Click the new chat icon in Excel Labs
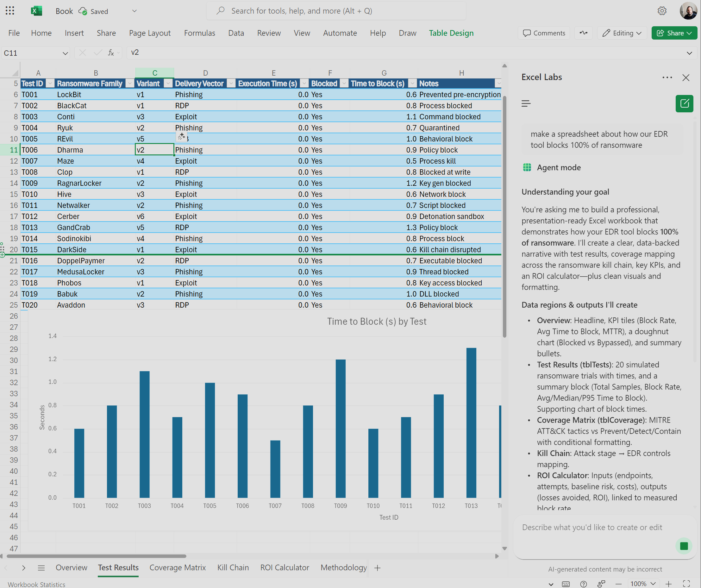701x588 pixels. pos(684,103)
